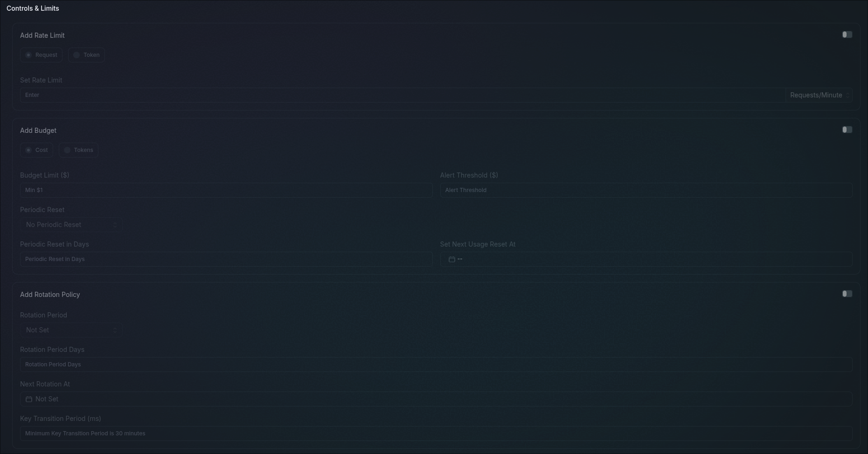Click the Add Budget label
The width and height of the screenshot is (868, 454).
click(38, 131)
